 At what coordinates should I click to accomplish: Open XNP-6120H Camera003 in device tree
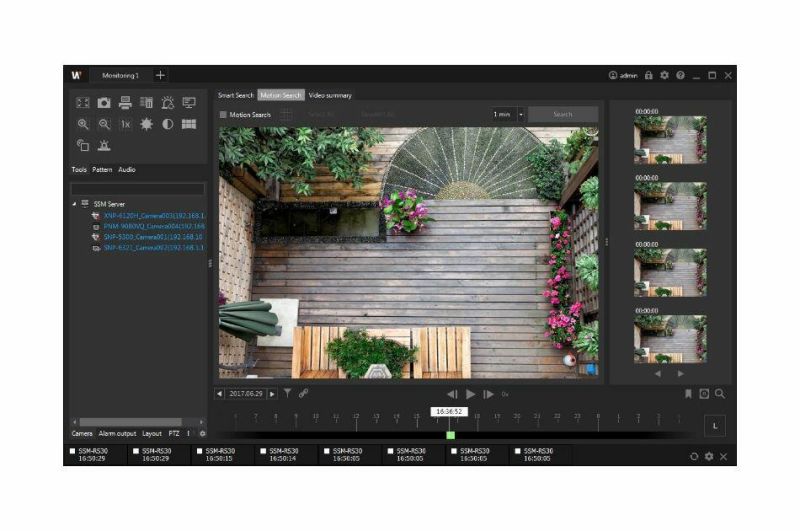(154, 216)
